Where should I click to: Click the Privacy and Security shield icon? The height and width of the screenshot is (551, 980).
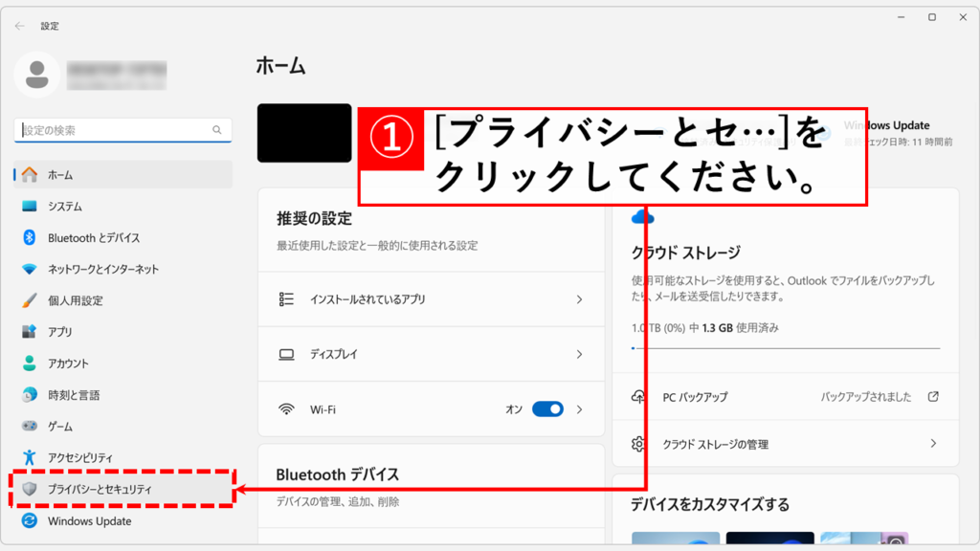point(30,489)
